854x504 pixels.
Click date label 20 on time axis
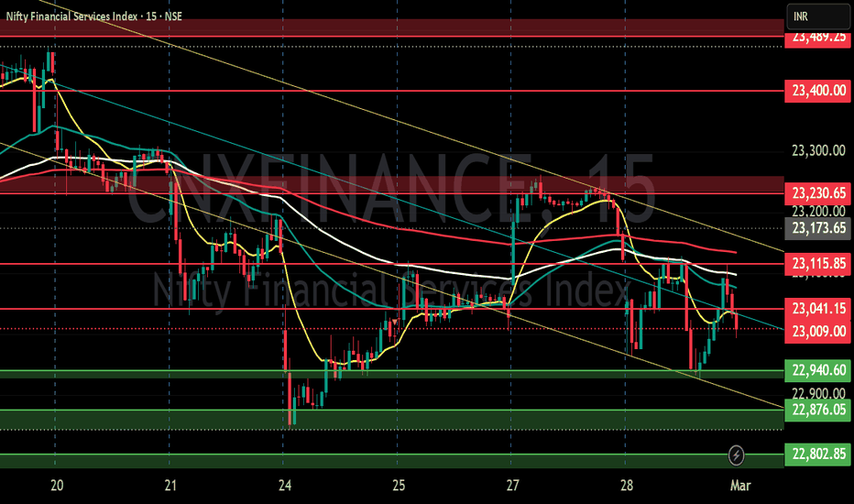pyautogui.click(x=57, y=485)
